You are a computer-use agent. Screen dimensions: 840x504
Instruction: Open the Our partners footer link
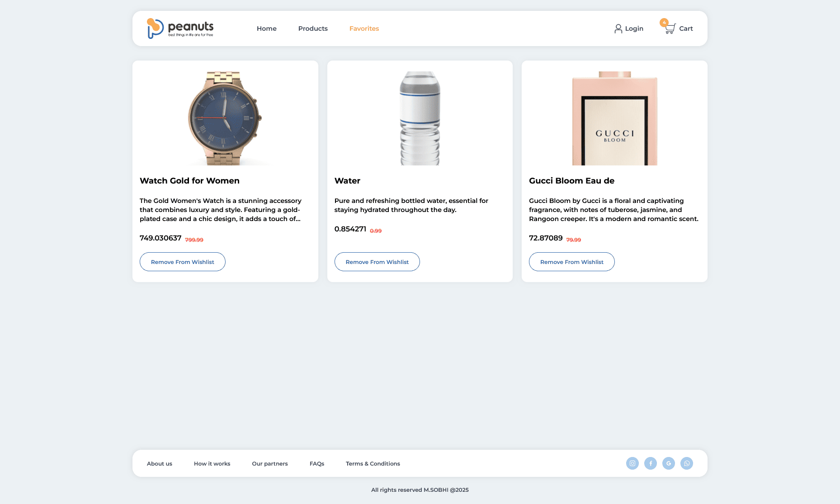click(270, 463)
